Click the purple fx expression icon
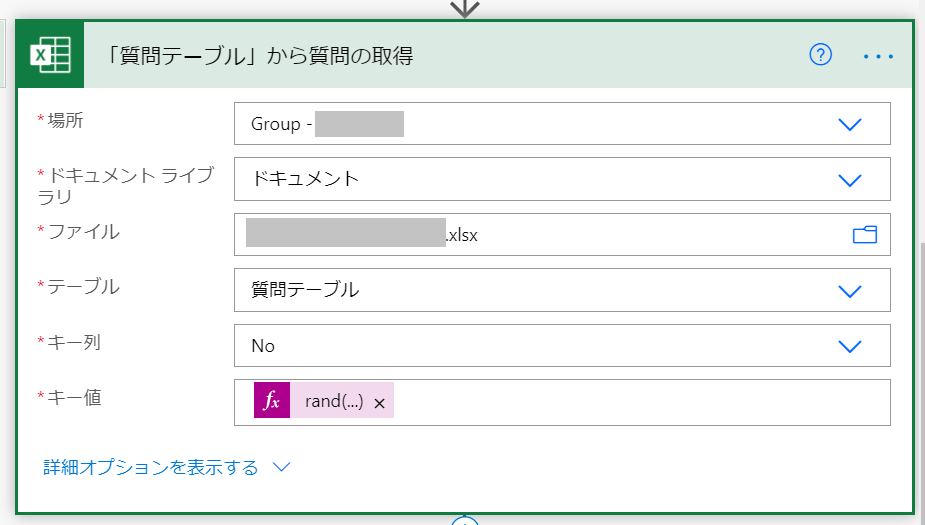The image size is (925, 525). click(x=272, y=401)
